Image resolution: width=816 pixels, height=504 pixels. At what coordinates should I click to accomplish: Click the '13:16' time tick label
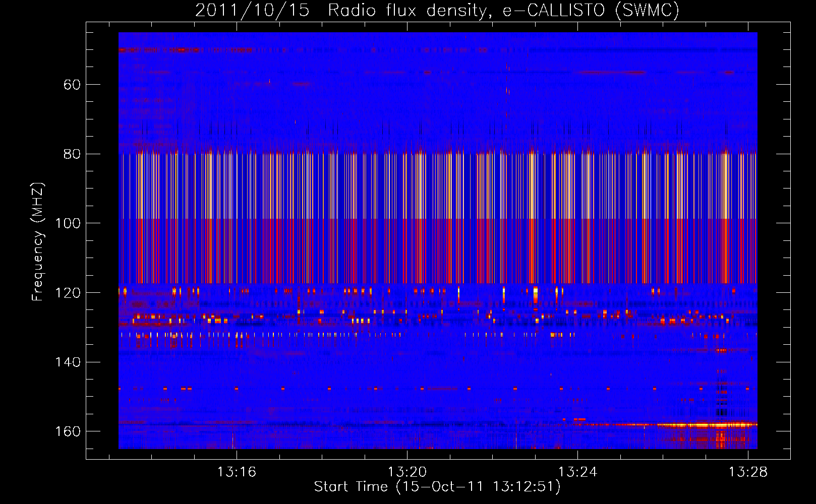tap(237, 472)
